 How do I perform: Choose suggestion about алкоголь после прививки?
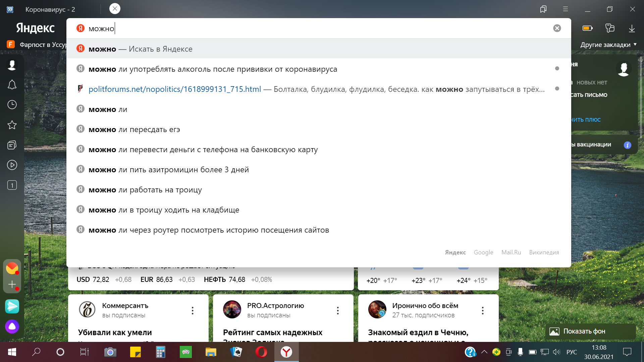click(319, 69)
